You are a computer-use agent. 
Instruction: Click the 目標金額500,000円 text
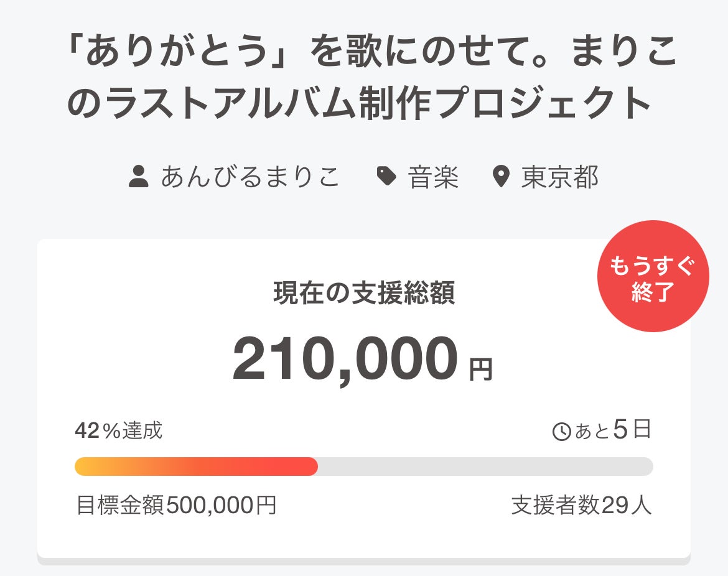[x=176, y=506]
